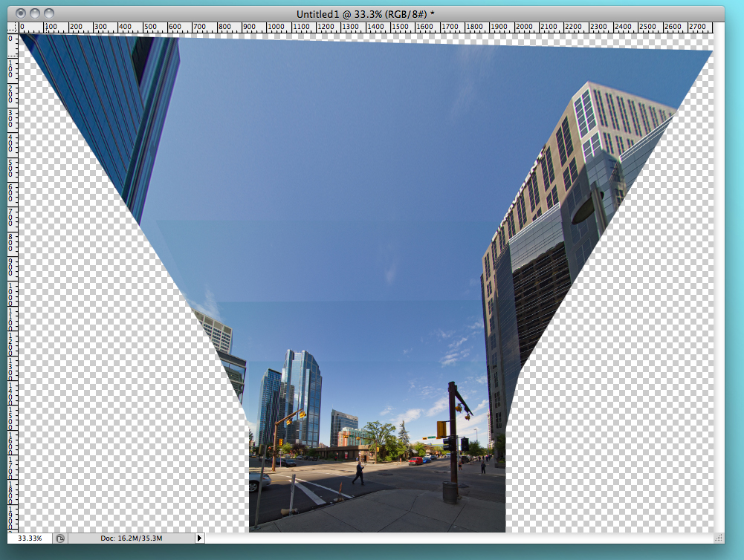
Task: Click the Doc: 16.2M/35.3M info area
Action: (131, 538)
